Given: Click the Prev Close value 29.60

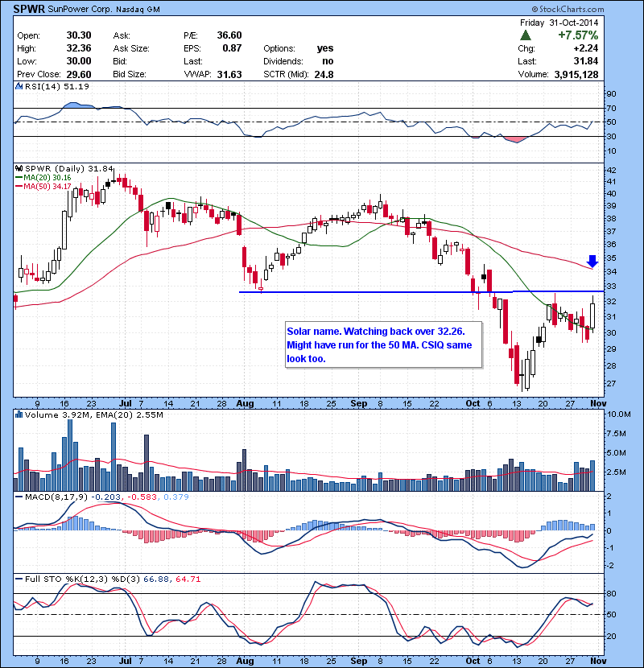Looking at the screenshot, I should [79, 75].
